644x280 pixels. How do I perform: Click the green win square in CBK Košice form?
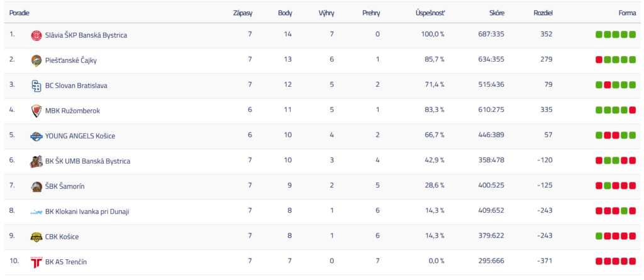click(599, 236)
